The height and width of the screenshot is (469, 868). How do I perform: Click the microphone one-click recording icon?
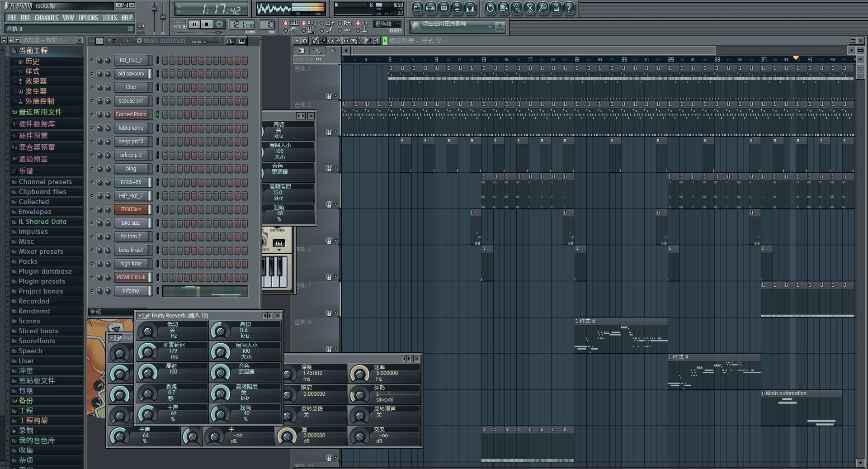point(542,8)
